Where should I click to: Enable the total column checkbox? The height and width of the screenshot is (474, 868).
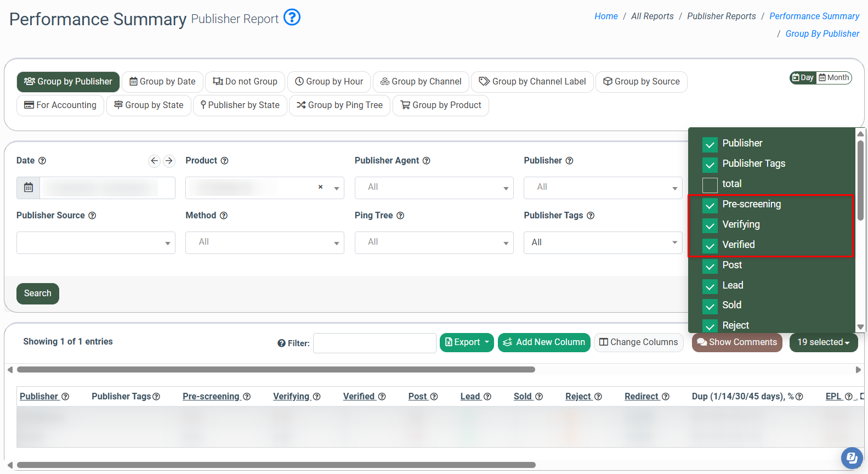pyautogui.click(x=710, y=185)
